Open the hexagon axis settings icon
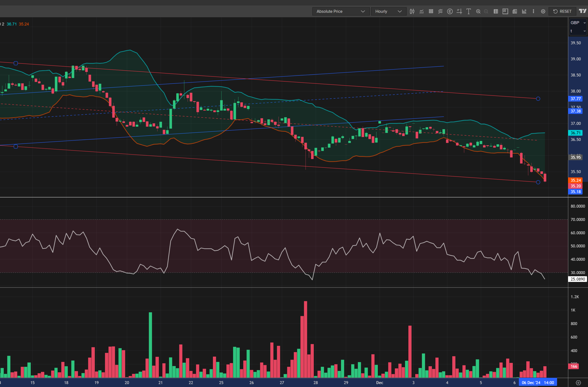 [578, 383]
